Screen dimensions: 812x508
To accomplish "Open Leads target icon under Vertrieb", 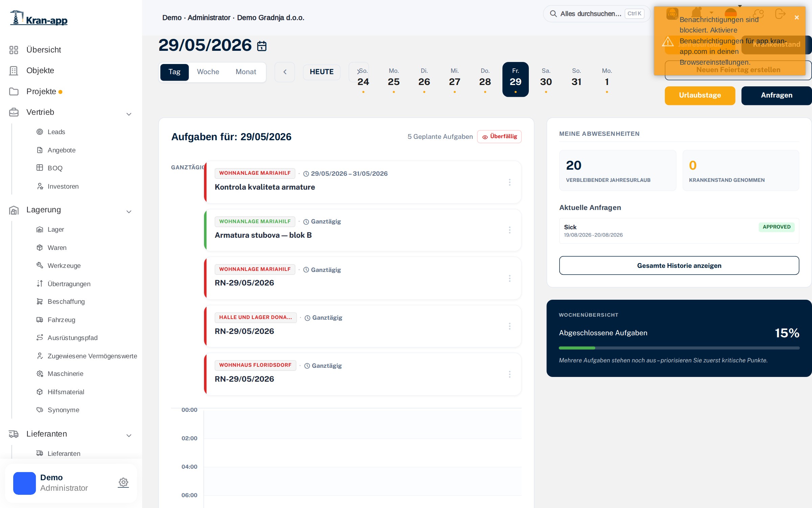I will coord(40,132).
